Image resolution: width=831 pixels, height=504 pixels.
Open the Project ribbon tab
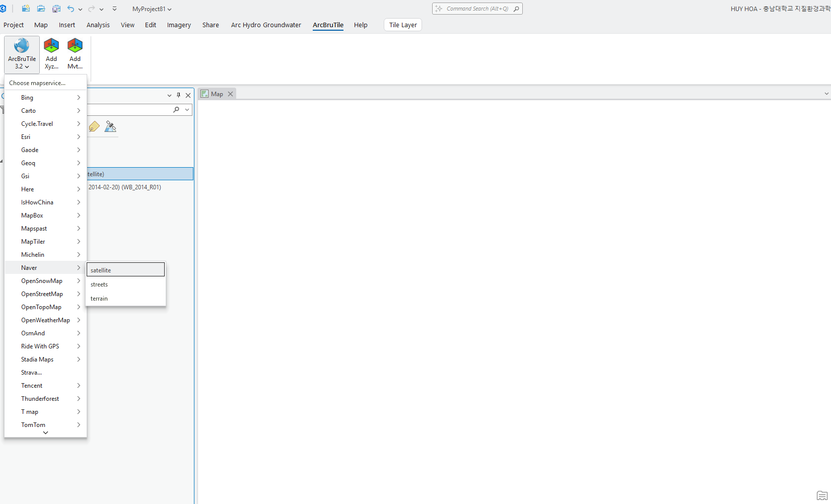coord(14,25)
